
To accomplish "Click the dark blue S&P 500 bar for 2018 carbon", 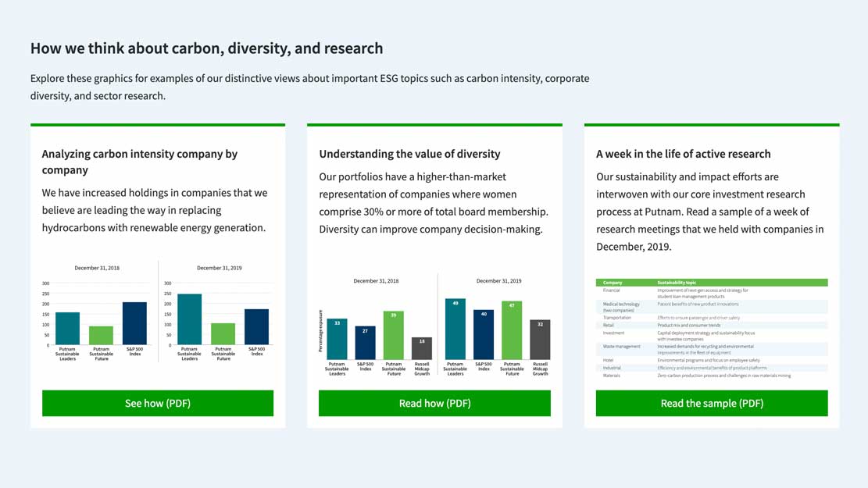I will coord(134,323).
